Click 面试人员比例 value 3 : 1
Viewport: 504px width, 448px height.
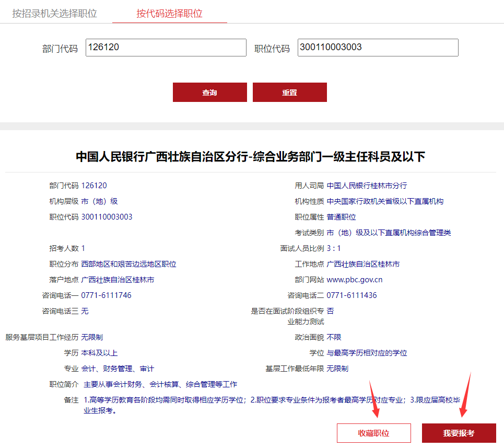coord(334,248)
